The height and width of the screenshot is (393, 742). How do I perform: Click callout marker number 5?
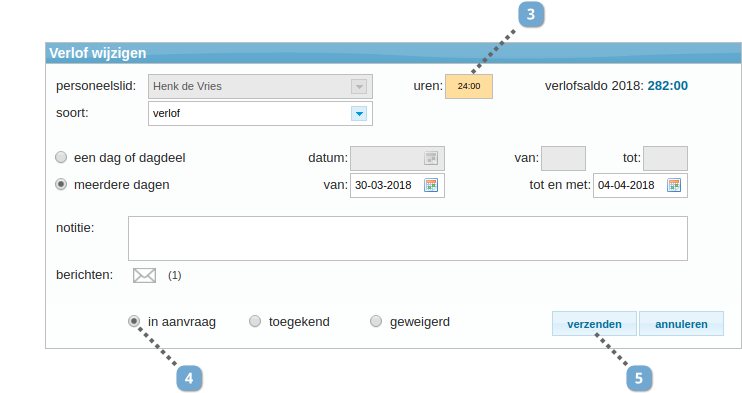639,378
